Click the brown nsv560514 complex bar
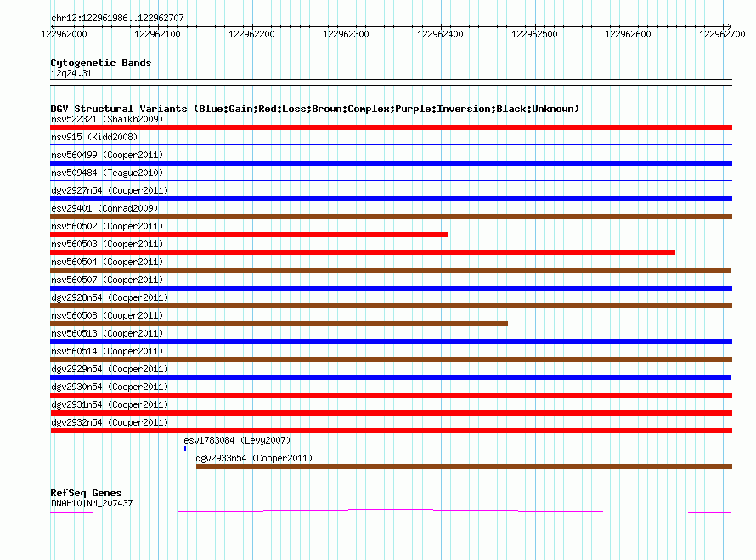The width and height of the screenshot is (756, 560). pyautogui.click(x=391, y=359)
